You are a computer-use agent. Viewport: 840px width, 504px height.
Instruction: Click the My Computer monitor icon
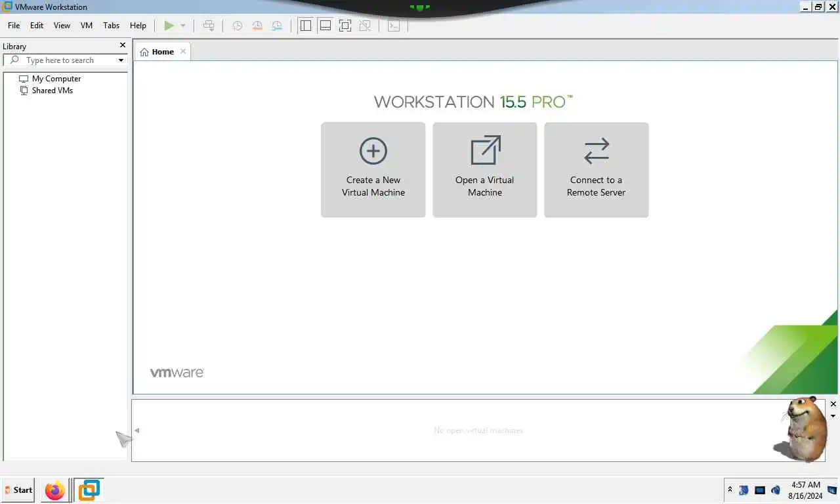24,79
